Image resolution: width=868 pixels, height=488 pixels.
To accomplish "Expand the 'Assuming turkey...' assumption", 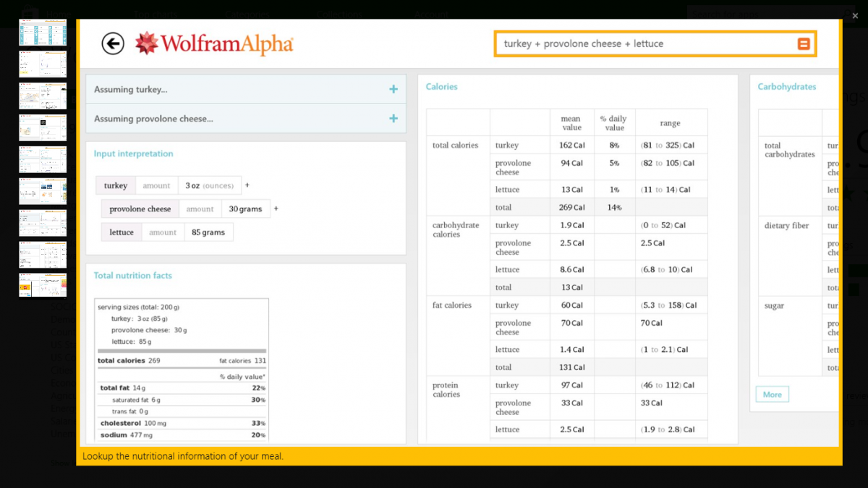I will click(x=393, y=90).
